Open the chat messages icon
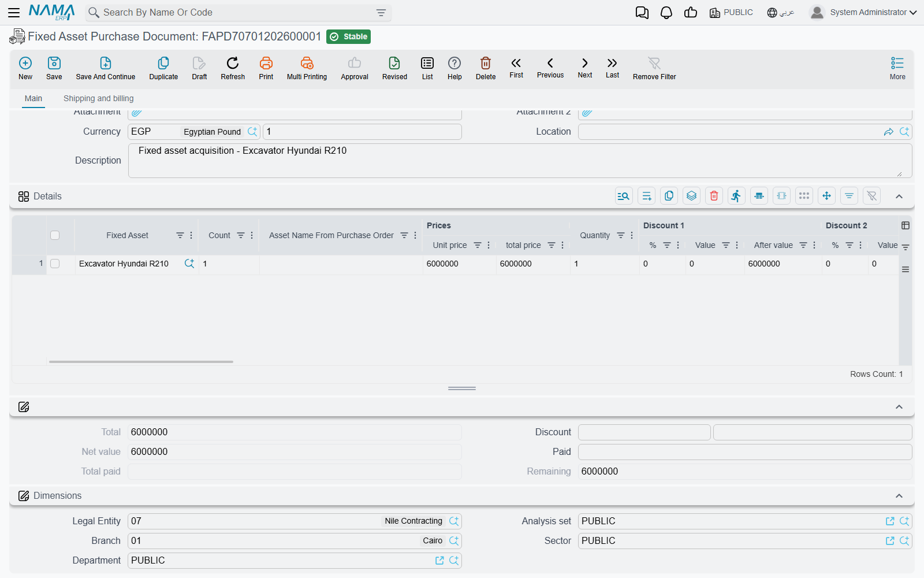This screenshot has width=924, height=578. [x=642, y=13]
